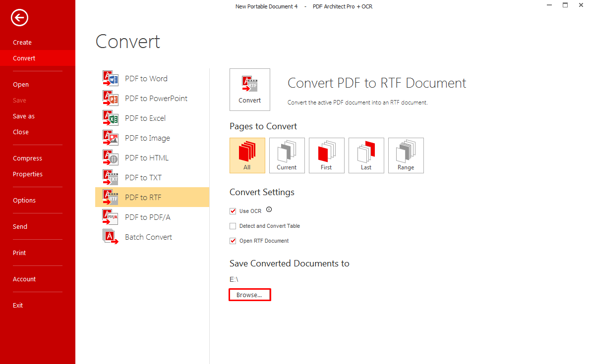Select the PDF to RTF conversion icon

[111, 198]
